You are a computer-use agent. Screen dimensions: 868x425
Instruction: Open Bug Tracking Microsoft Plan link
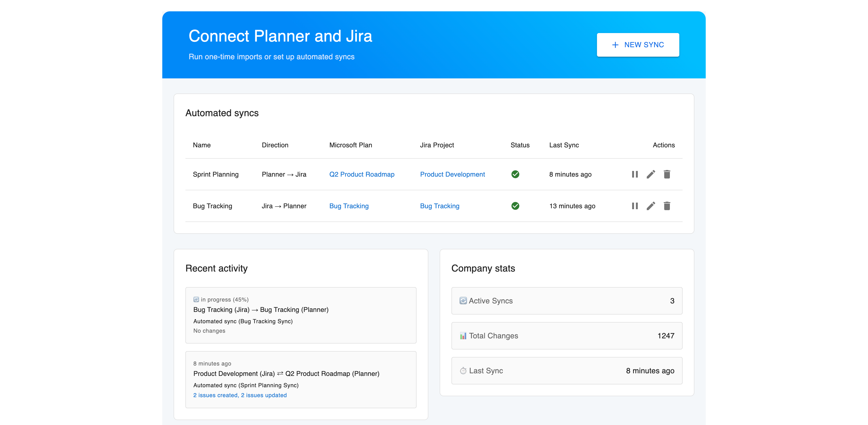[x=349, y=206]
